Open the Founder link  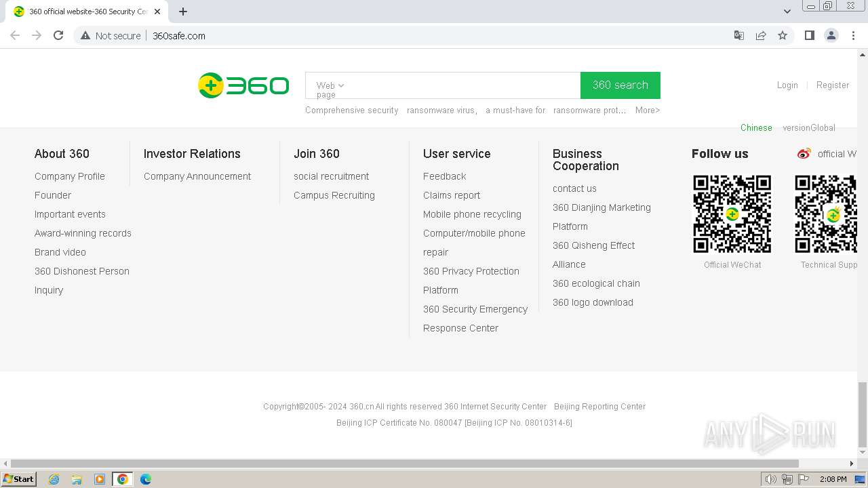(53, 195)
